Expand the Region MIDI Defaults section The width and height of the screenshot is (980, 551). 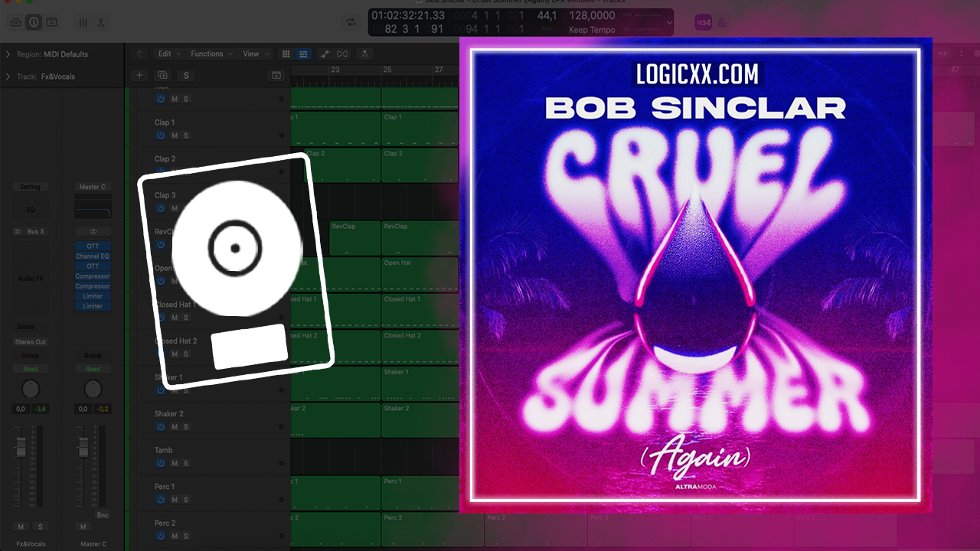[x=8, y=54]
